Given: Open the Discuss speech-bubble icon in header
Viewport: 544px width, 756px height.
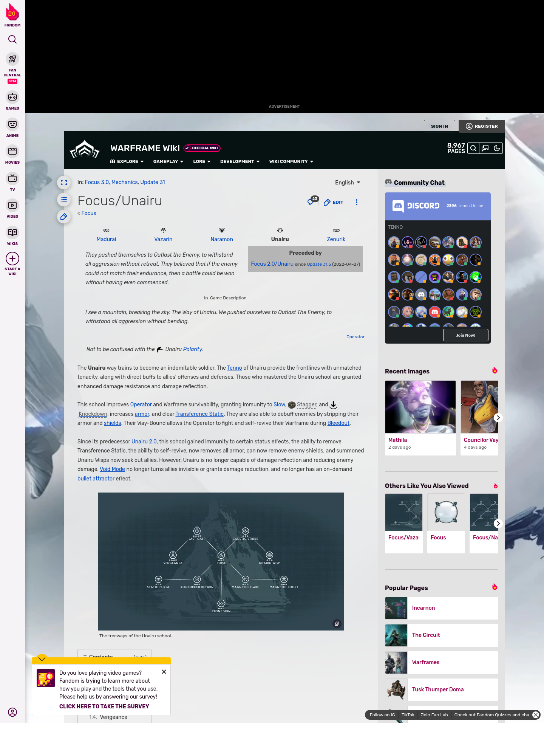Looking at the screenshot, I should click(485, 149).
